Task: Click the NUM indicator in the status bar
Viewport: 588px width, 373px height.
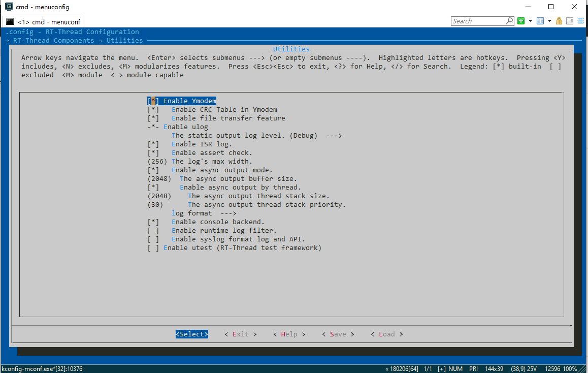Action: (x=455, y=368)
